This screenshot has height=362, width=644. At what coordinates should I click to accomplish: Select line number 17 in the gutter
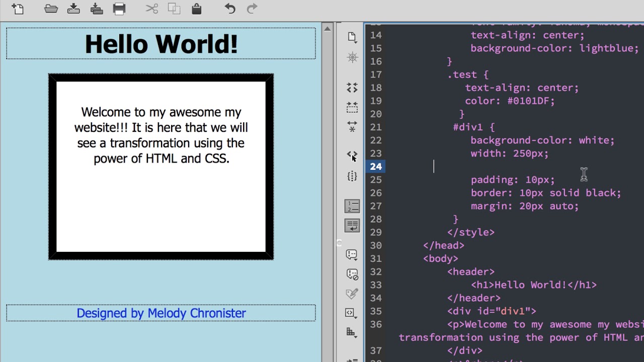[x=376, y=74]
